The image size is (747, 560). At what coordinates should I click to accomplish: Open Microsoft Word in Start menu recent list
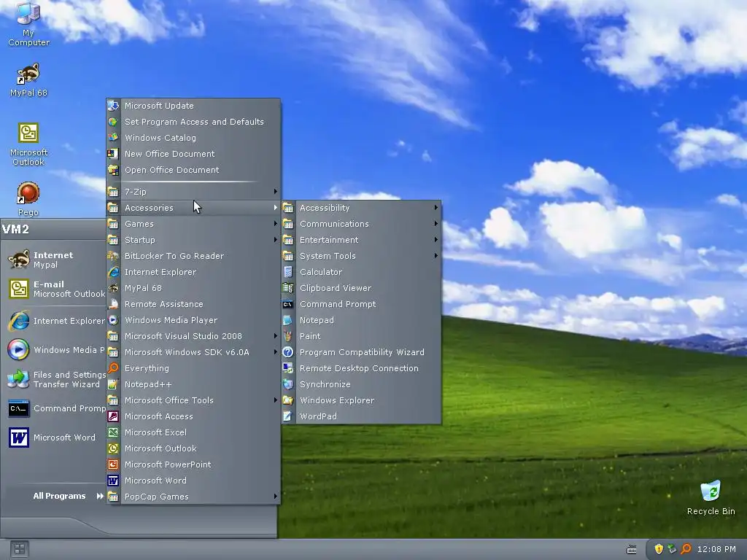(54, 437)
